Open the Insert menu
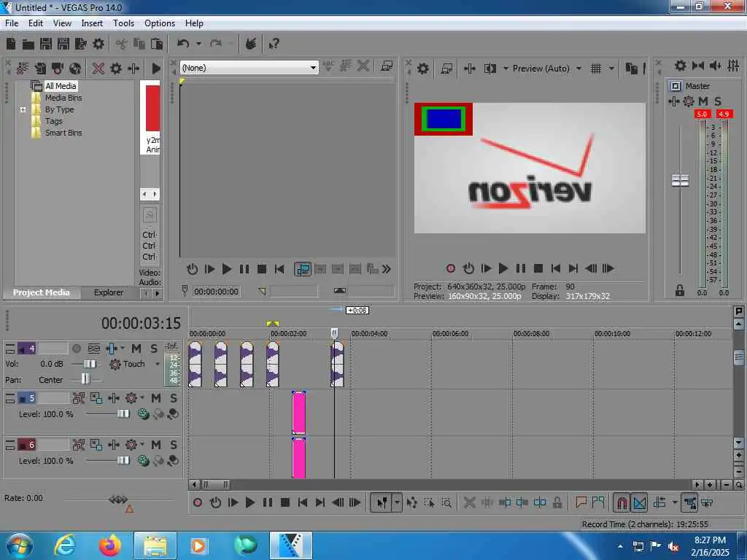 click(92, 23)
